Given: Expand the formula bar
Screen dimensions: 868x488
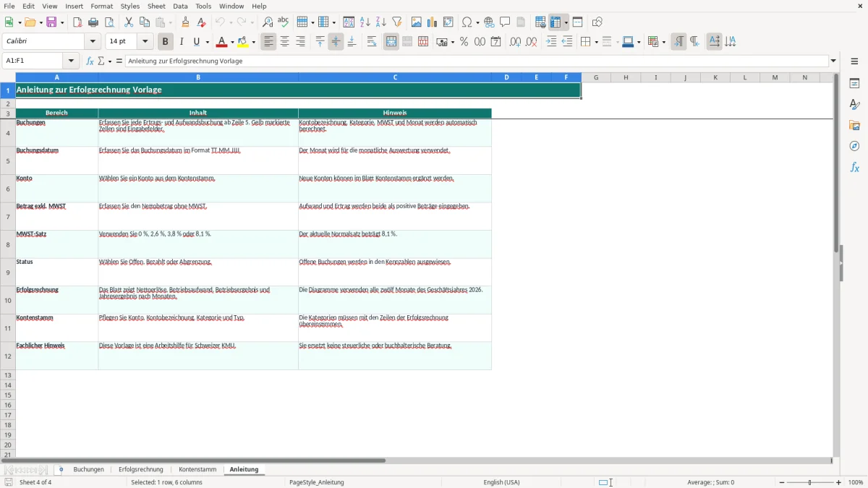Looking at the screenshot, I should pos(833,61).
